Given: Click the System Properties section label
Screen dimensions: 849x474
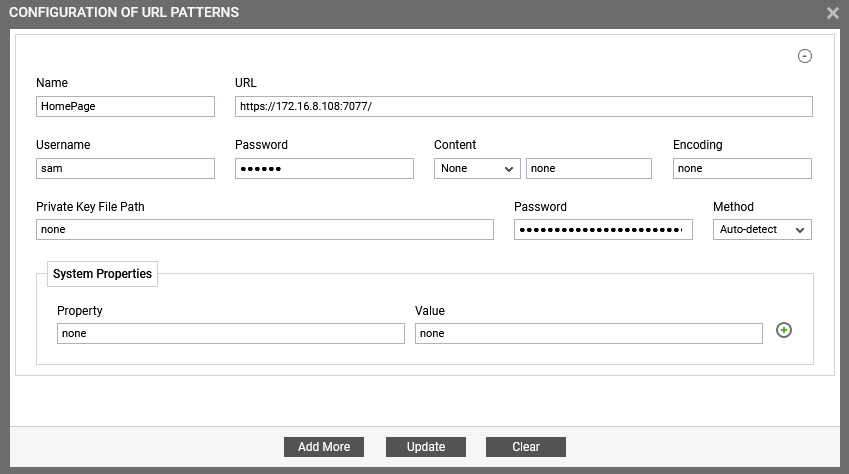Looking at the screenshot, I should tap(102, 274).
